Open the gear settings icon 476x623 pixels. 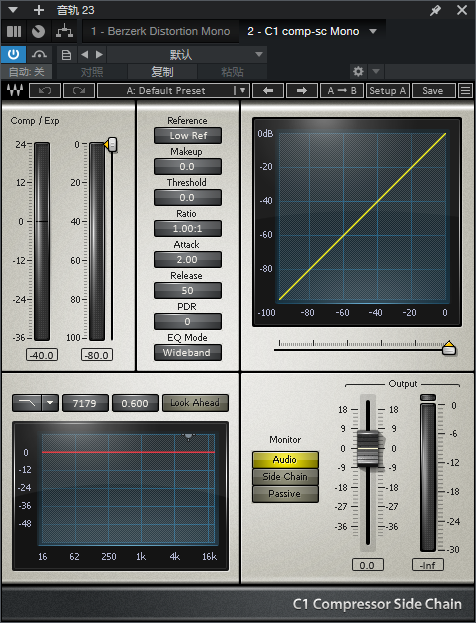pyautogui.click(x=358, y=72)
